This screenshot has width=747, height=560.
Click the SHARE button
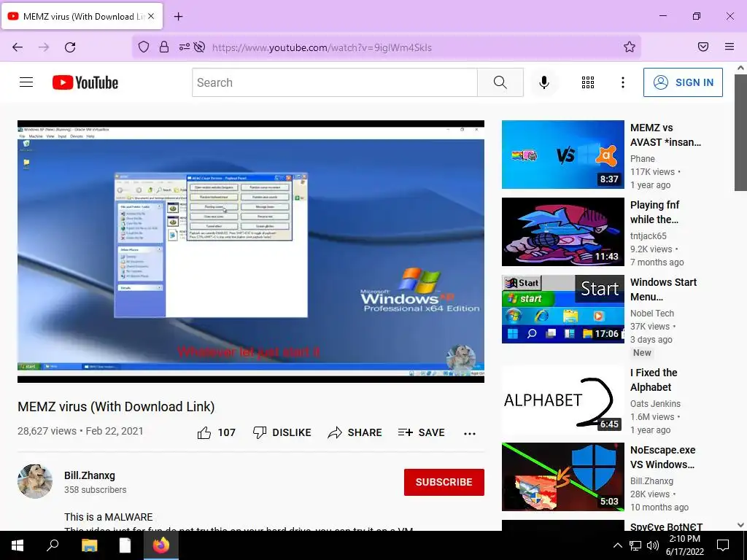pos(355,432)
